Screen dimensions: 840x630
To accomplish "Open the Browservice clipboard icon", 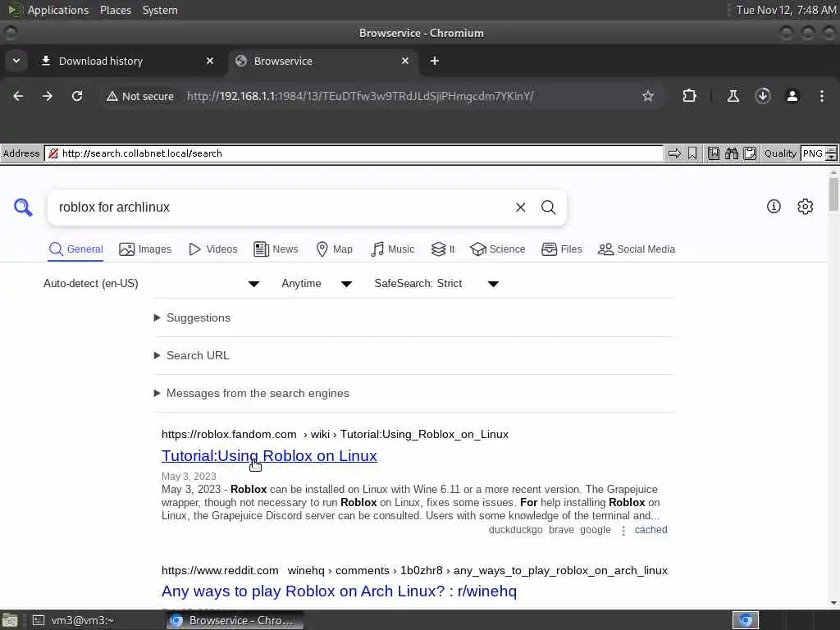I will tap(750, 153).
